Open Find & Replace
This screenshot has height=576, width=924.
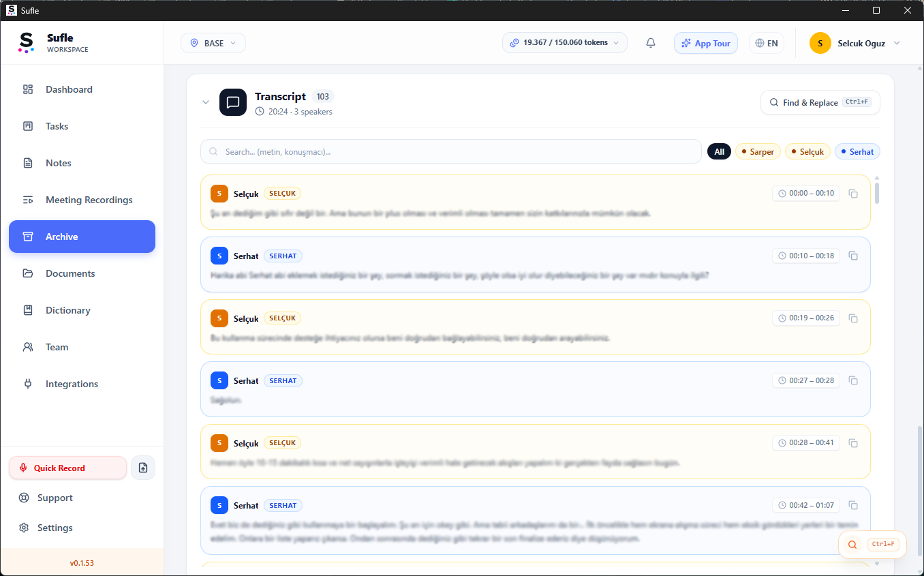pyautogui.click(x=820, y=102)
